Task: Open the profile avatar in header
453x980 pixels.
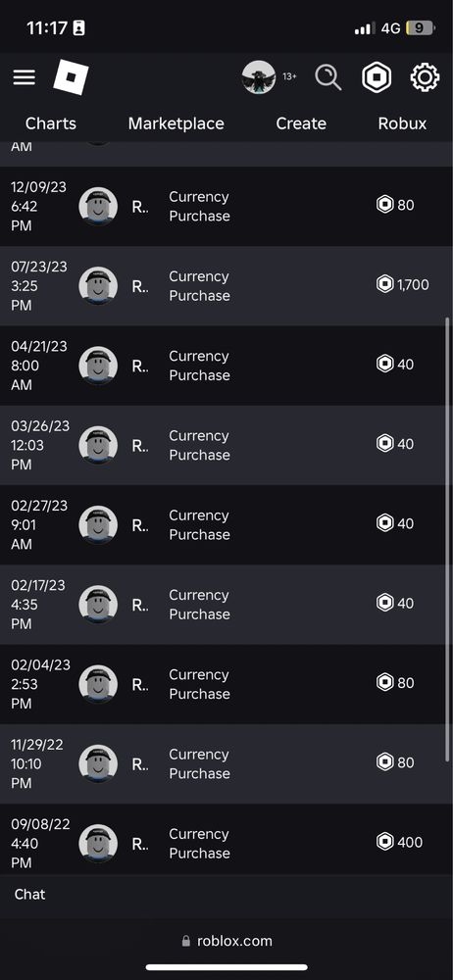Action: [259, 77]
